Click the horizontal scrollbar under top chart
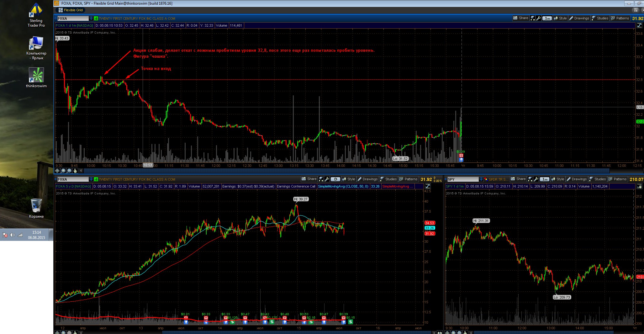The width and height of the screenshot is (644, 334). pos(345,171)
